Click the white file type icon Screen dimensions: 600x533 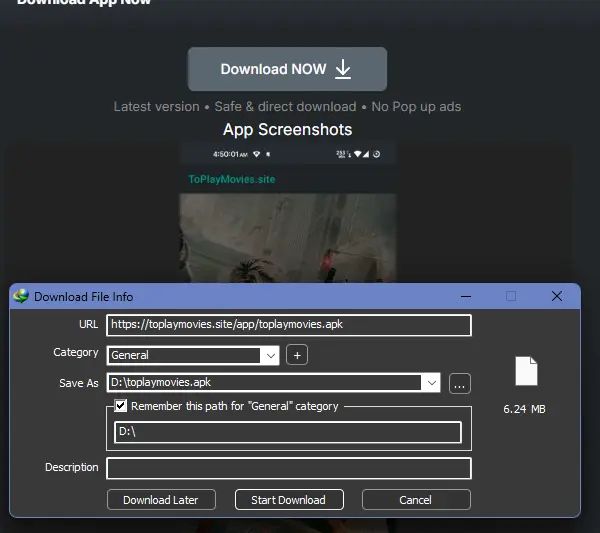coord(526,371)
